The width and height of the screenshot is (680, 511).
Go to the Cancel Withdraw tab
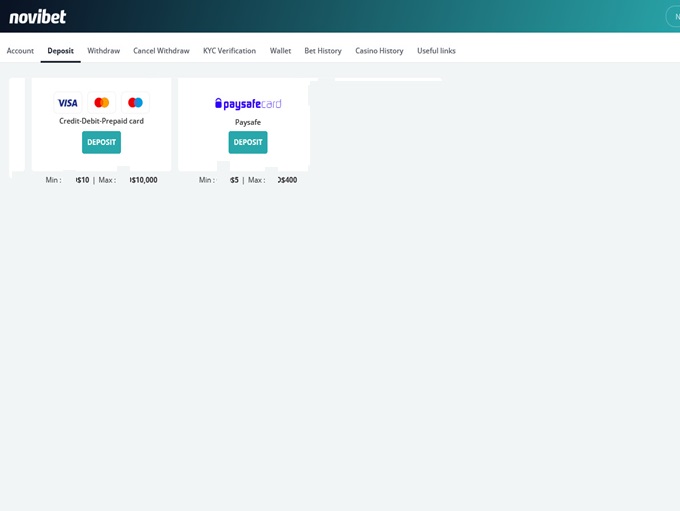[x=161, y=51]
